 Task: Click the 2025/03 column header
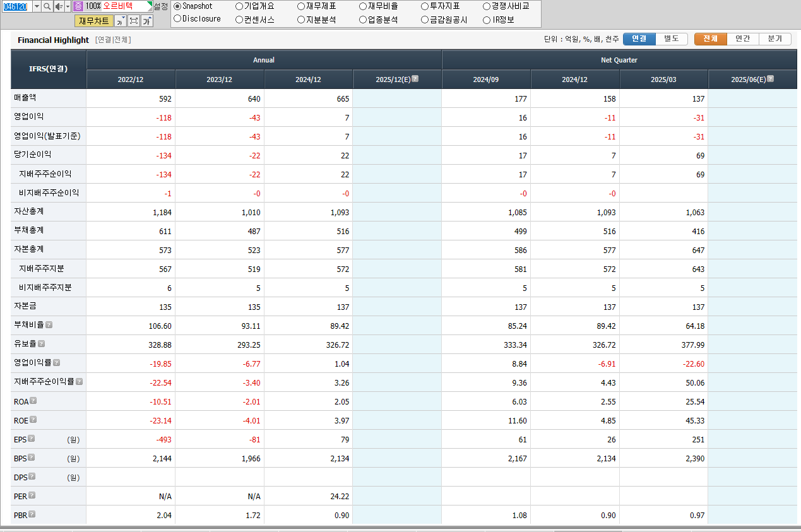[663, 80]
